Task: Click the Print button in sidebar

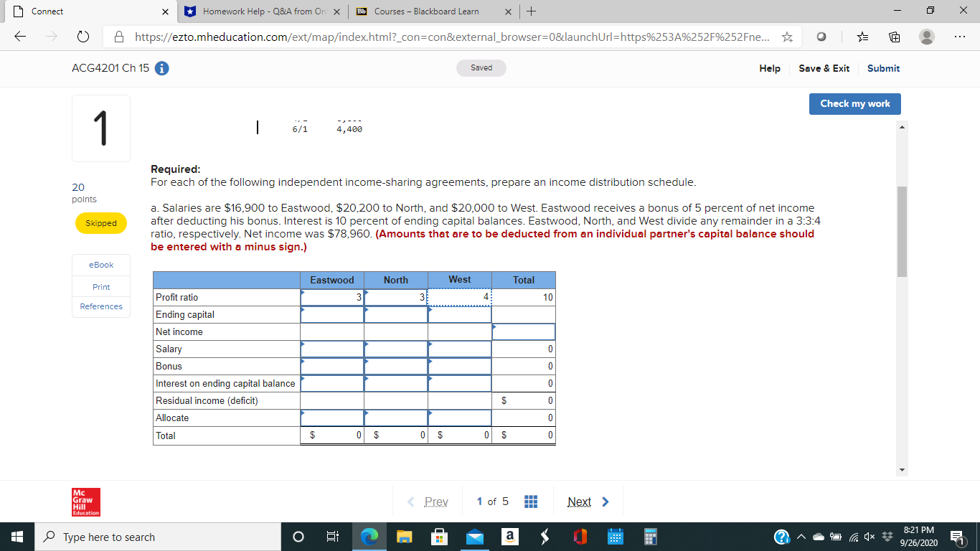Action: 101,287
